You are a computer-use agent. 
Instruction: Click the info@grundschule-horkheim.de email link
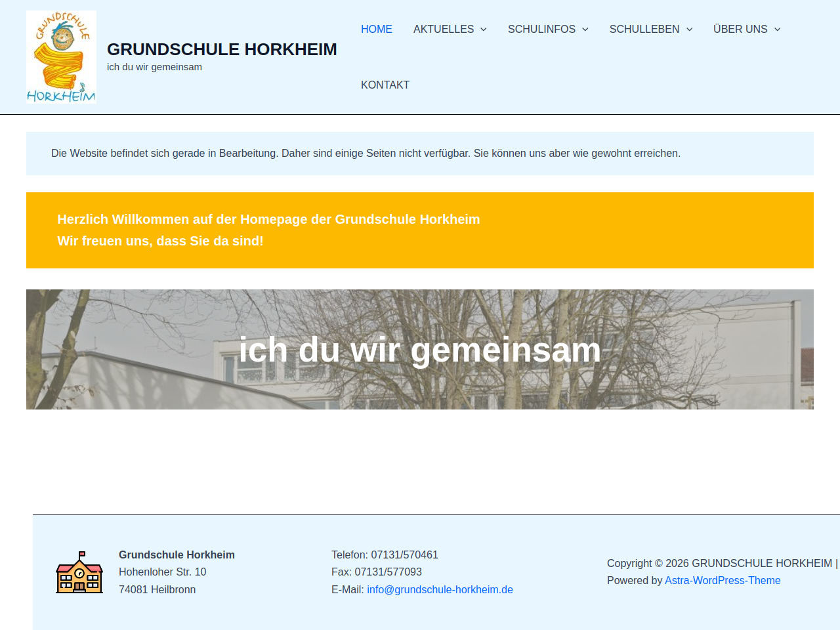tap(440, 589)
